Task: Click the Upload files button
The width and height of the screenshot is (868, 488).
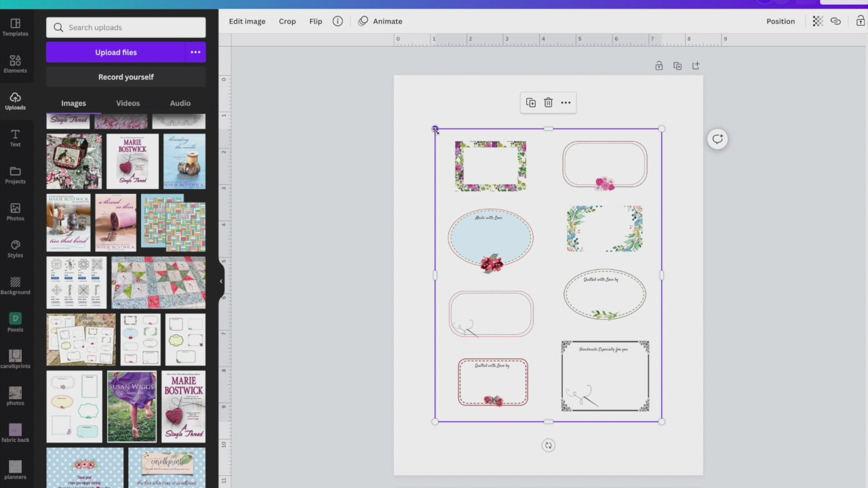Action: coord(115,52)
